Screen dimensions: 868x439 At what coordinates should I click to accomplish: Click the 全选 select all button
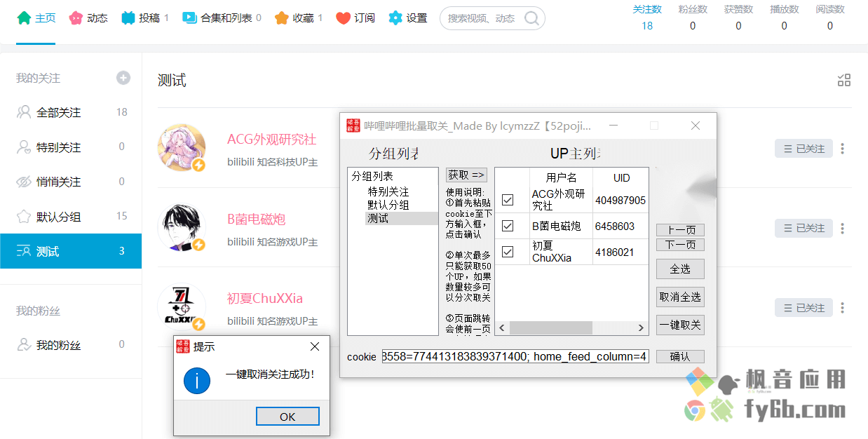[x=680, y=269]
